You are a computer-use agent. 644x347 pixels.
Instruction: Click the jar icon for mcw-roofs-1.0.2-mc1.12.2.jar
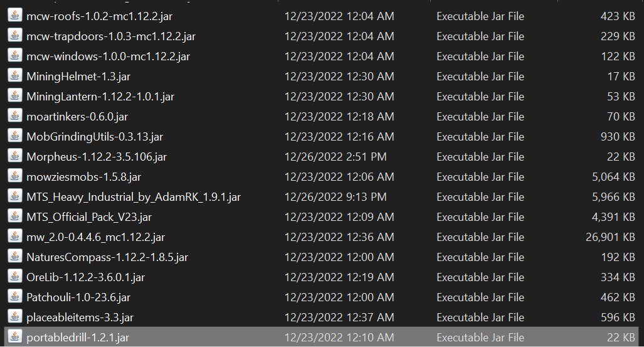click(x=15, y=15)
